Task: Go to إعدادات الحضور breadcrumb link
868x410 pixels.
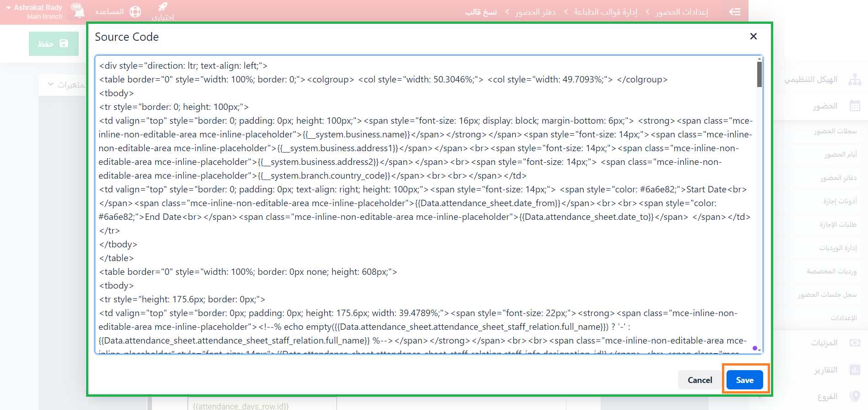Action: pos(681,12)
